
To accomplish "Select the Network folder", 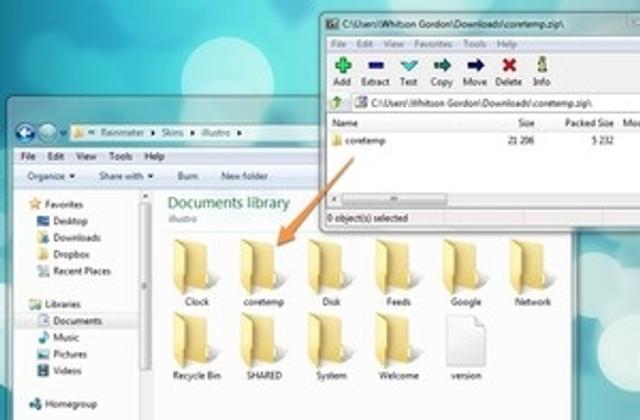I will (533, 273).
